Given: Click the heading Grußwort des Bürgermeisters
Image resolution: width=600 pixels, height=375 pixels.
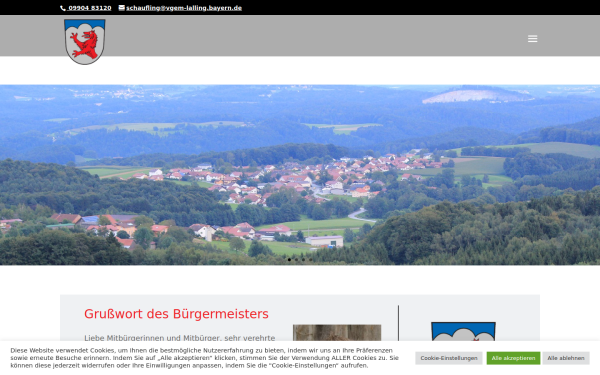Looking at the screenshot, I should [176, 314].
